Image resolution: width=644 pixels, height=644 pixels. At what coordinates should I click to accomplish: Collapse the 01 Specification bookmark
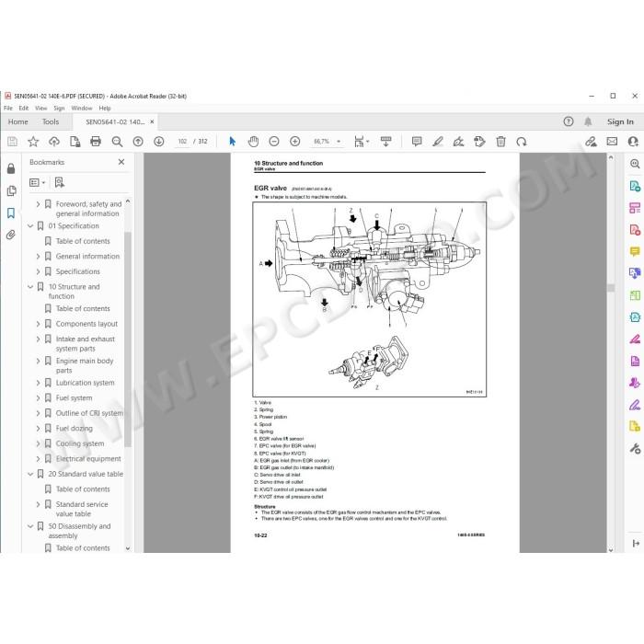tap(30, 226)
